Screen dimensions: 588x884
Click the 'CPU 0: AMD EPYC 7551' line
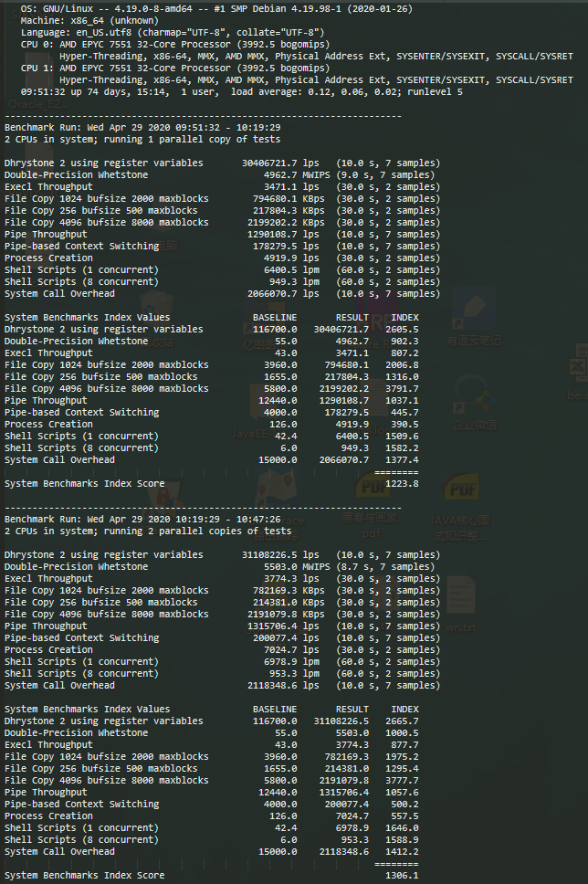175,45
